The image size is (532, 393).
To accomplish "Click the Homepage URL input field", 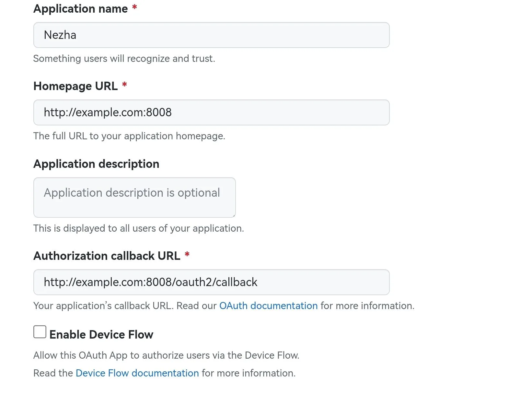I will (211, 112).
